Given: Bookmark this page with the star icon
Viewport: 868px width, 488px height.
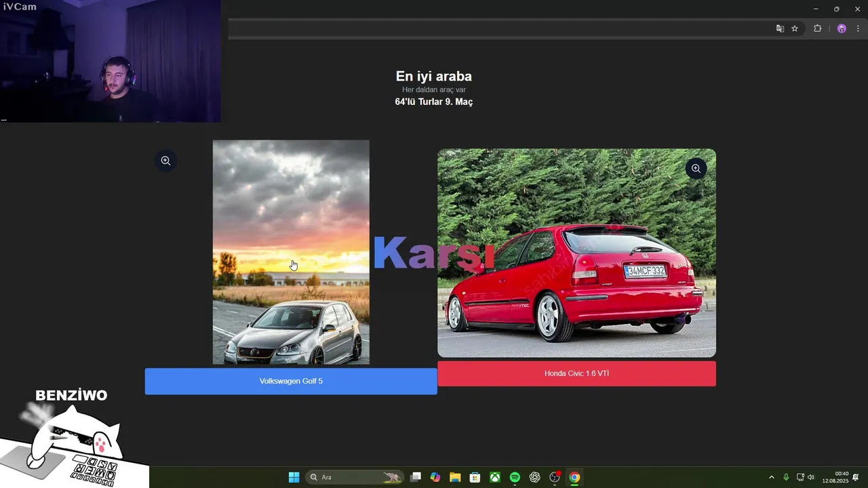Looking at the screenshot, I should point(795,28).
